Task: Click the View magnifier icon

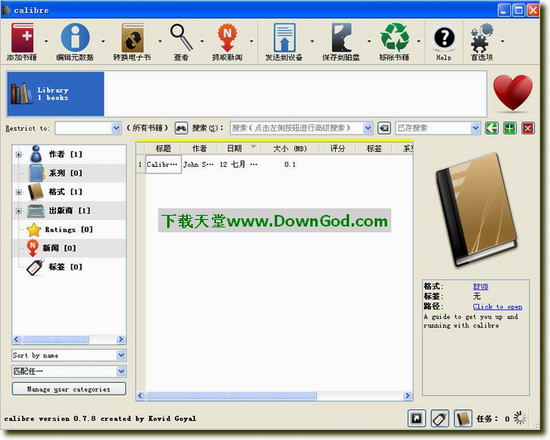Action: pyautogui.click(x=181, y=38)
